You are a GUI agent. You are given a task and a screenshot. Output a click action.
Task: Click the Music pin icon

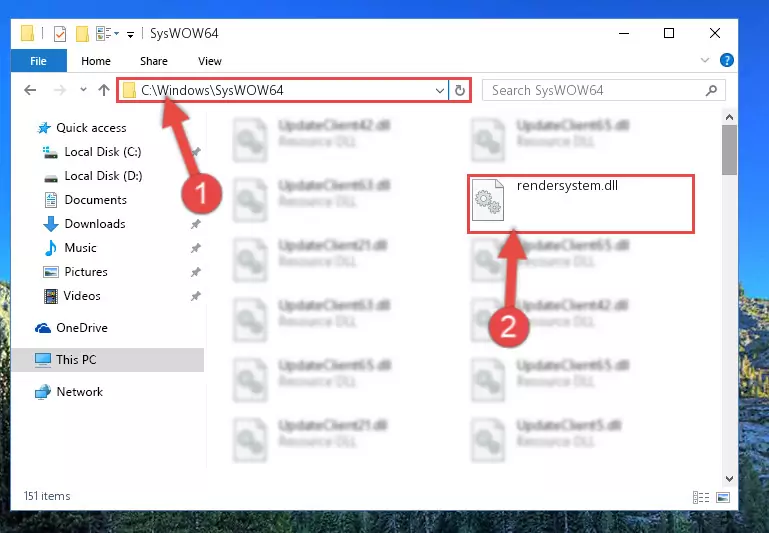coord(196,248)
